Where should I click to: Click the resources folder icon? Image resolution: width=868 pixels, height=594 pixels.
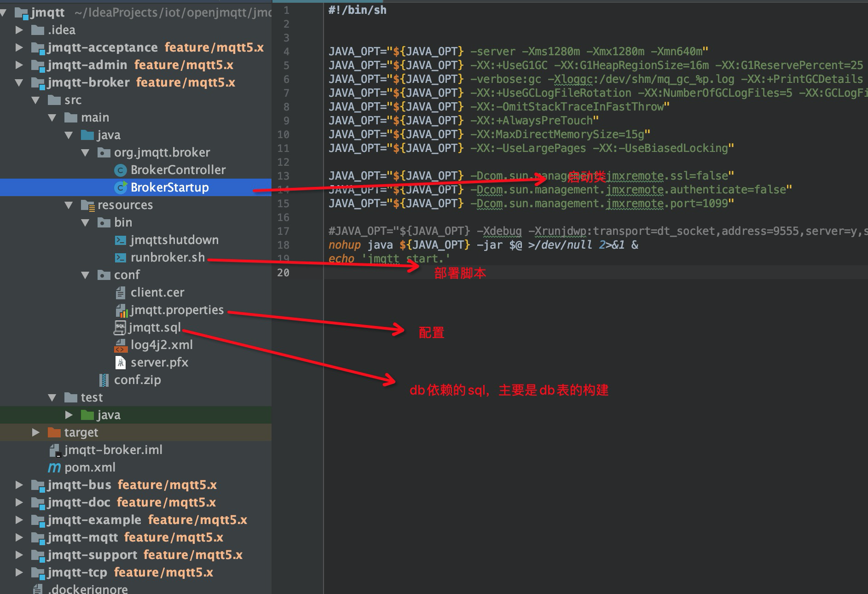click(87, 205)
